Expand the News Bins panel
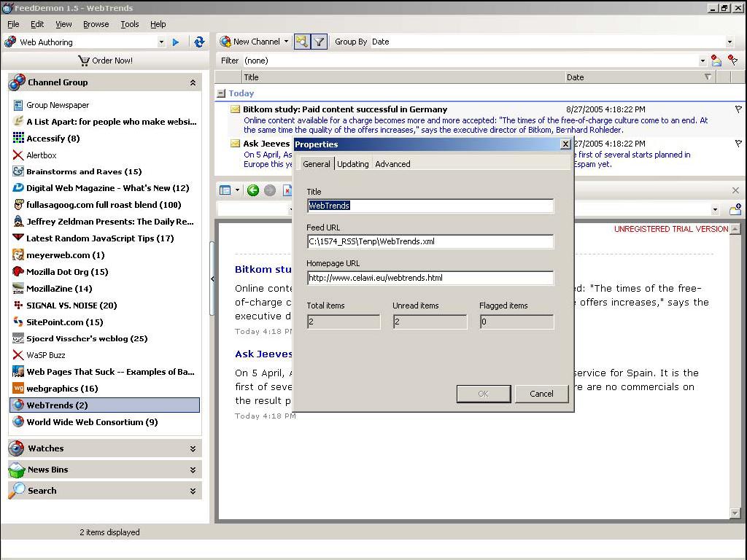The image size is (747, 560). pos(193,470)
